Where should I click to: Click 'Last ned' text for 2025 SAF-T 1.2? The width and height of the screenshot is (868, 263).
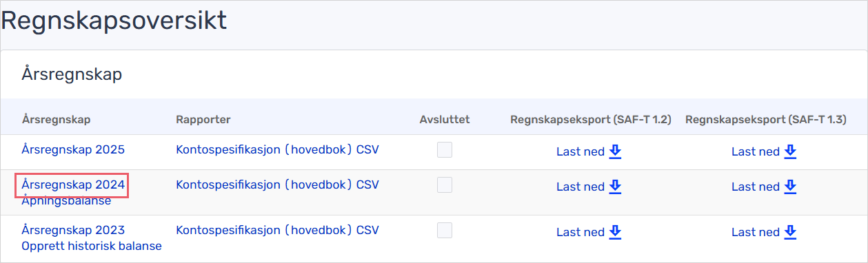coord(581,152)
